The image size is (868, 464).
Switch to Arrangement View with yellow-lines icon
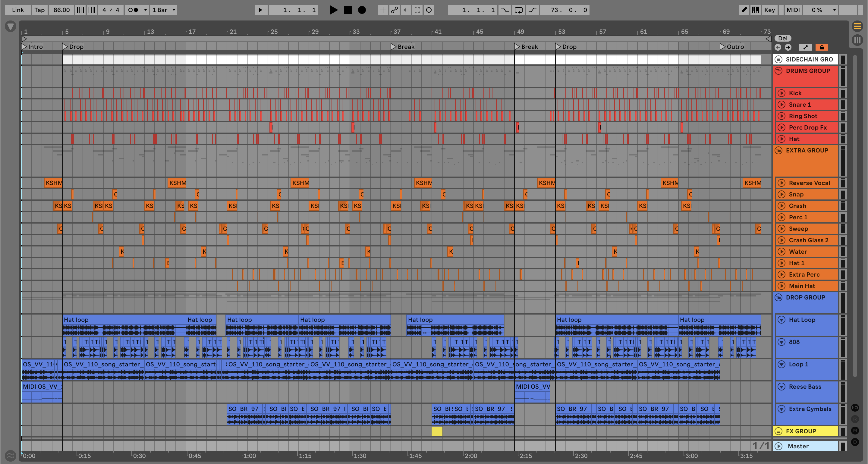857,26
